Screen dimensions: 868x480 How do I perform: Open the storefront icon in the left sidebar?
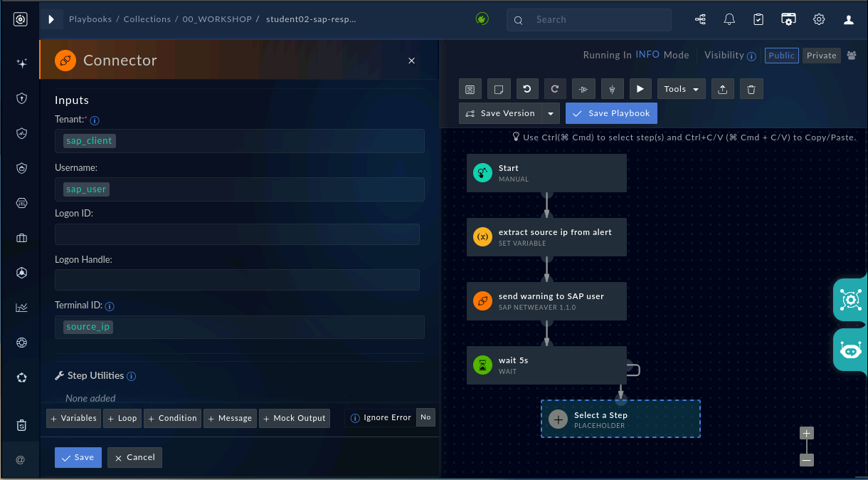22,203
